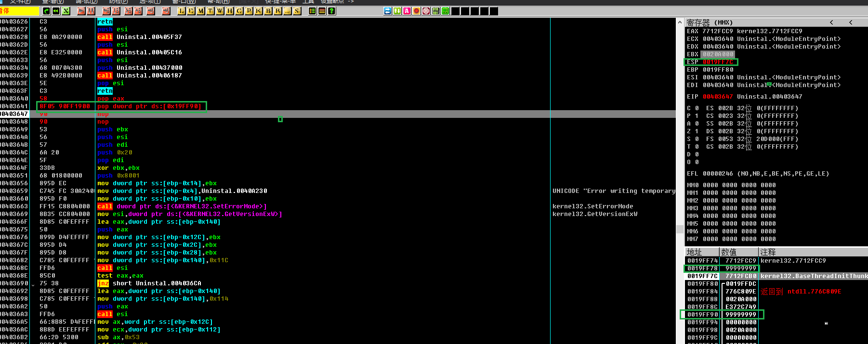
Task: Open the Windows list (W button)
Action: 220,11
